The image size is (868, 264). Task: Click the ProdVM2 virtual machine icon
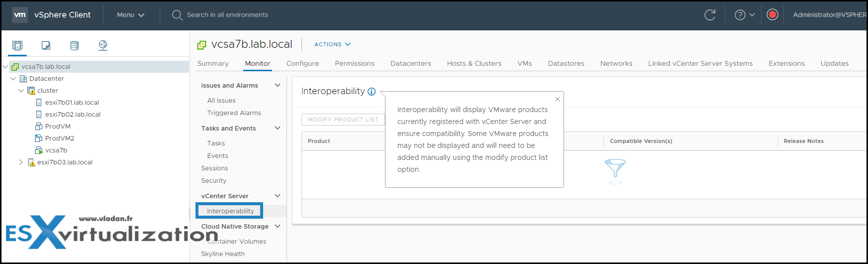(x=39, y=138)
